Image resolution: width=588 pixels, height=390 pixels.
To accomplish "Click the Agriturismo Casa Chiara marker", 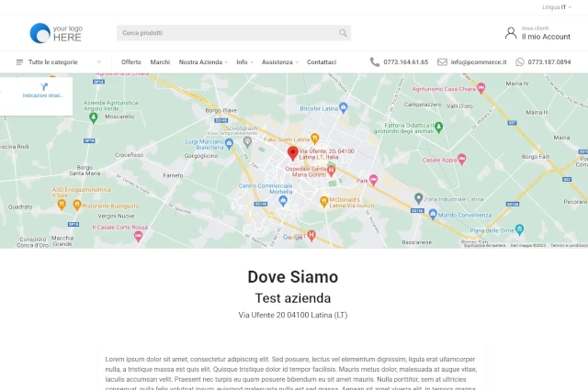I will (x=481, y=88).
